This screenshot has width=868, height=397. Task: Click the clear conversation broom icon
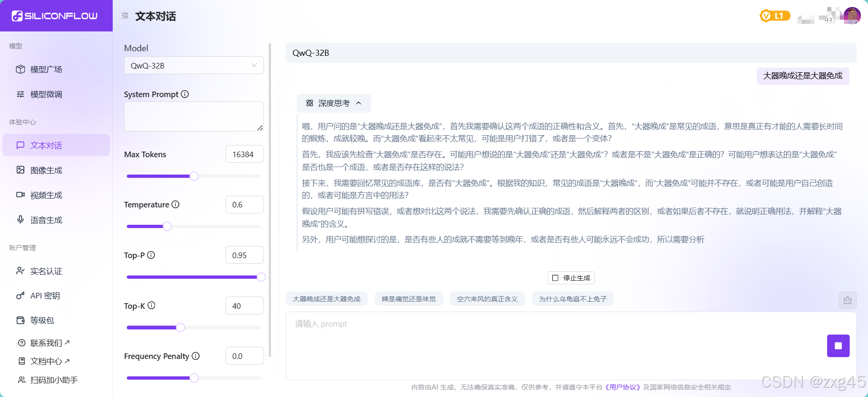click(847, 300)
